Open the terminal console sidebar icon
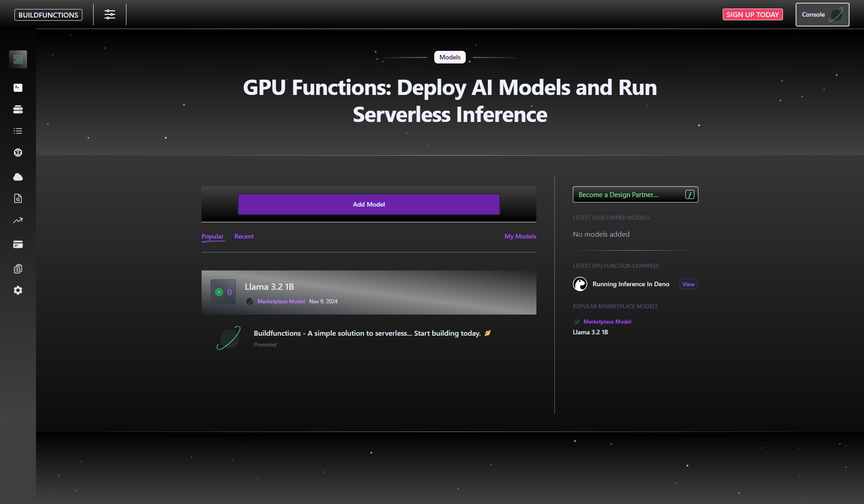This screenshot has width=864, height=504. pyautogui.click(x=18, y=88)
